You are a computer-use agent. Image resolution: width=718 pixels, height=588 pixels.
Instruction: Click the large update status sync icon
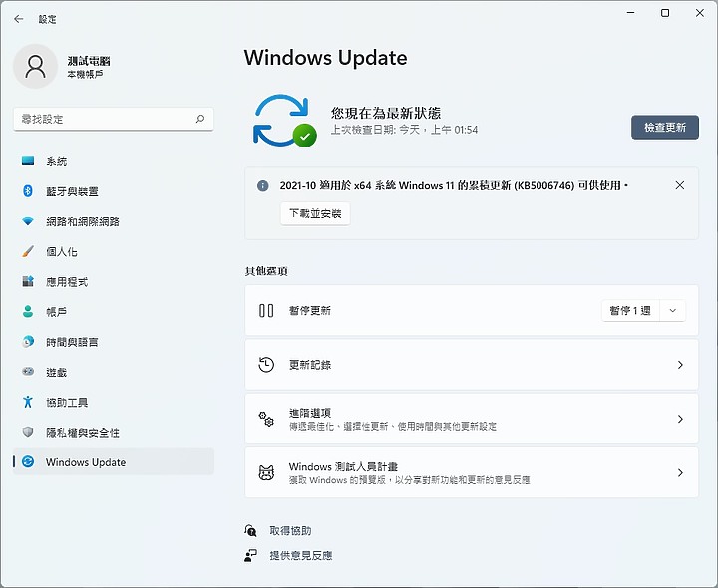tap(284, 121)
